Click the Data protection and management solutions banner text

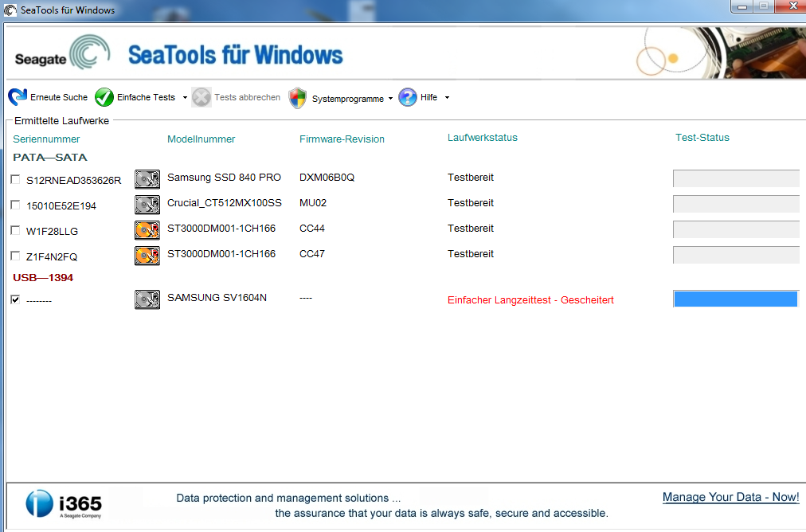click(288, 498)
